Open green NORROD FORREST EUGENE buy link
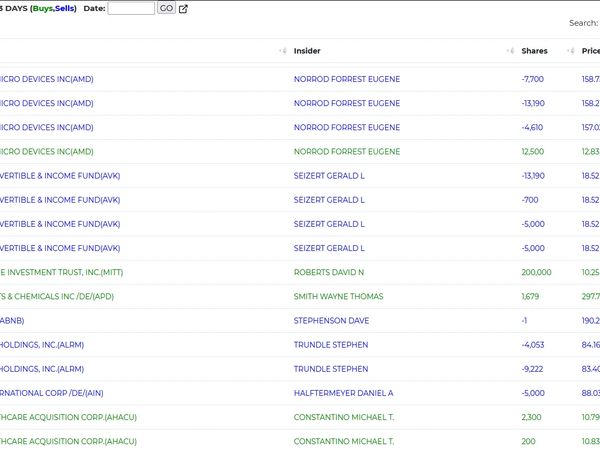The height and width of the screenshot is (451, 600). pyautogui.click(x=347, y=151)
